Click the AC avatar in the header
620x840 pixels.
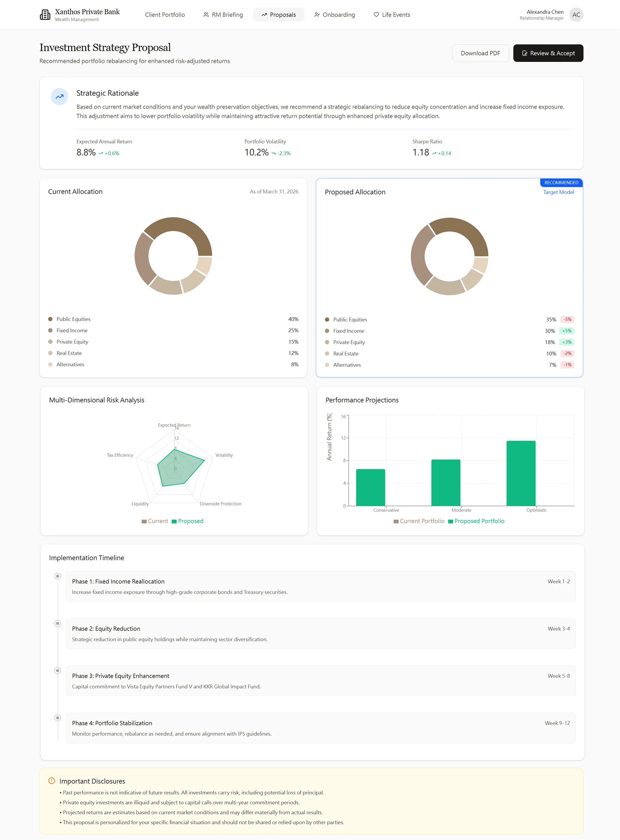tap(576, 15)
